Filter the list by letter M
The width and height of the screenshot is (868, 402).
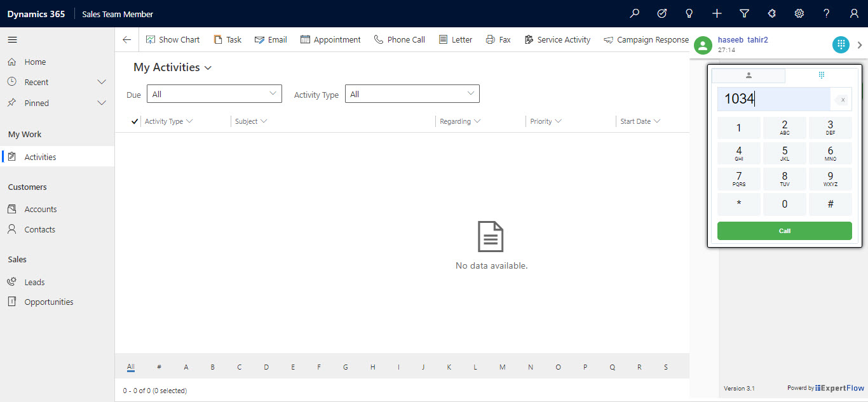tap(502, 367)
